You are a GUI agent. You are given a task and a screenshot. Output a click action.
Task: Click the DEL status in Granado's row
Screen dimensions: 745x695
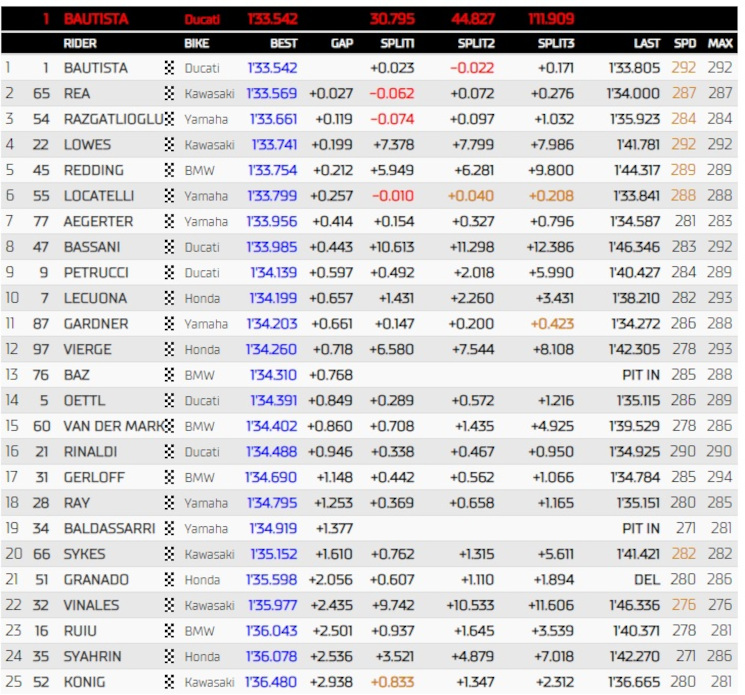(647, 580)
